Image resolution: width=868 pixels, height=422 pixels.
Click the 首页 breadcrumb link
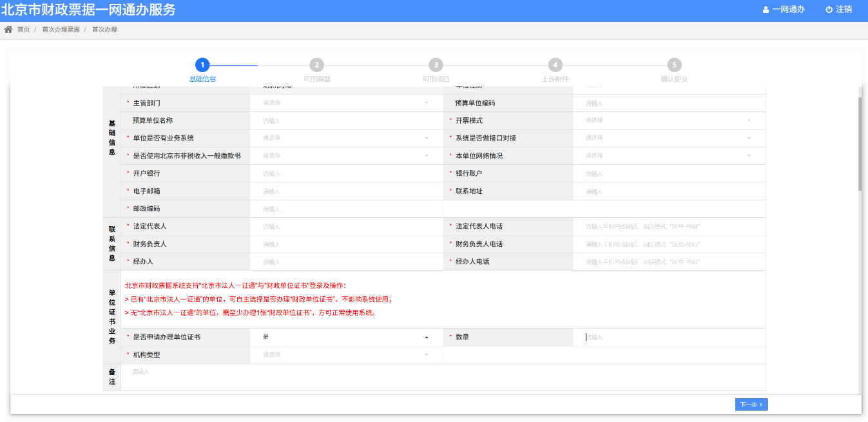[23, 30]
